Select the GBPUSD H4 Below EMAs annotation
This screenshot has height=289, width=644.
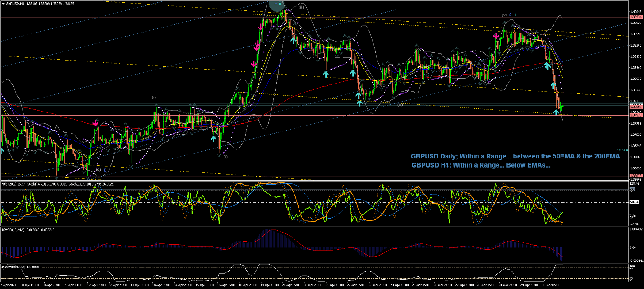coord(481,165)
